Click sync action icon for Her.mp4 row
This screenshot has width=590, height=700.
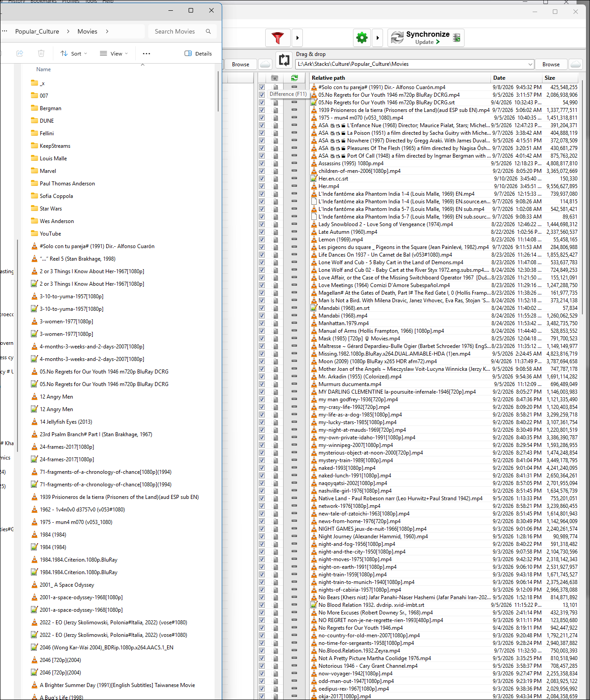pyautogui.click(x=294, y=186)
